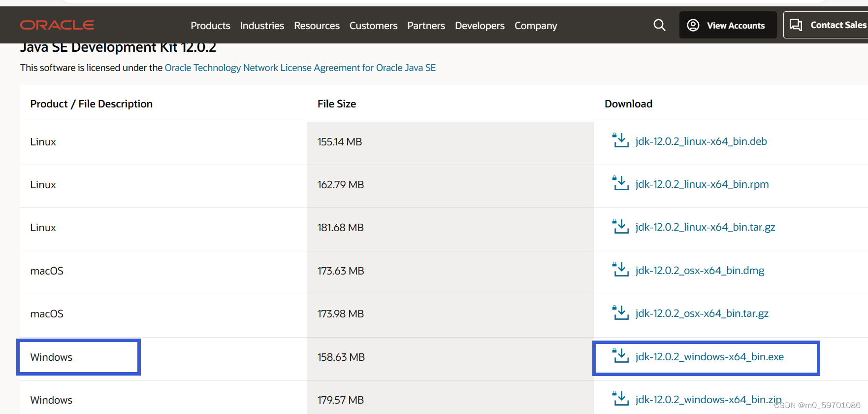Click Windows in the 179.57 MB row

click(51, 400)
